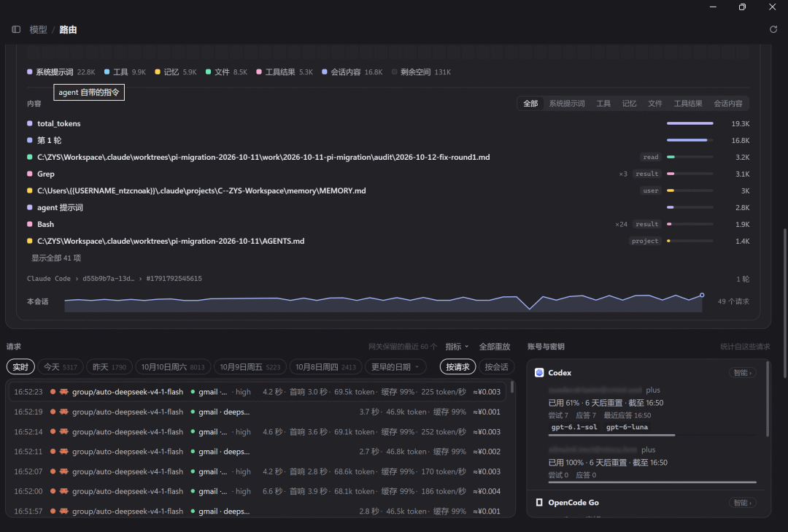Select the 10月8日周四 date filter
Image resolution: width=788 pixels, height=532 pixels.
(x=325, y=367)
